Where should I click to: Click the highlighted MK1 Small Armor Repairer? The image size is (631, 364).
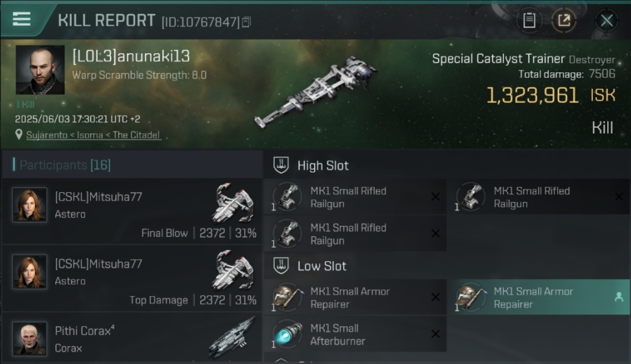tap(538, 298)
